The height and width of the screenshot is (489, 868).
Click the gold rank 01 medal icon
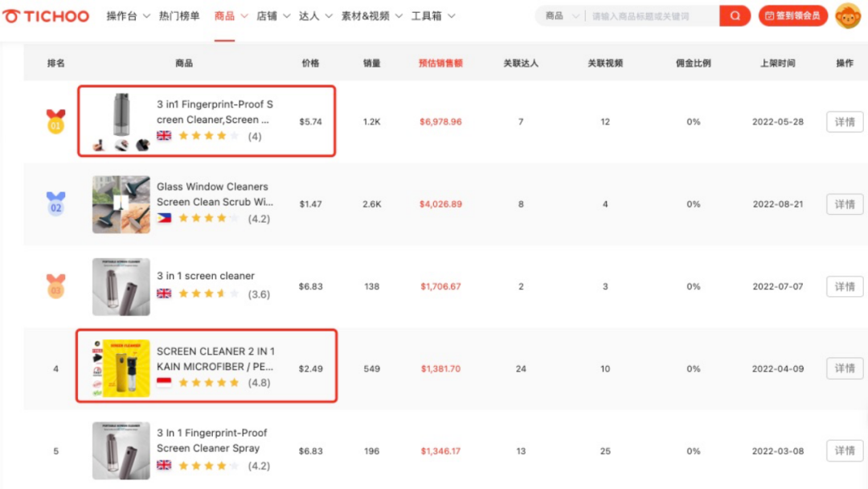coord(55,121)
